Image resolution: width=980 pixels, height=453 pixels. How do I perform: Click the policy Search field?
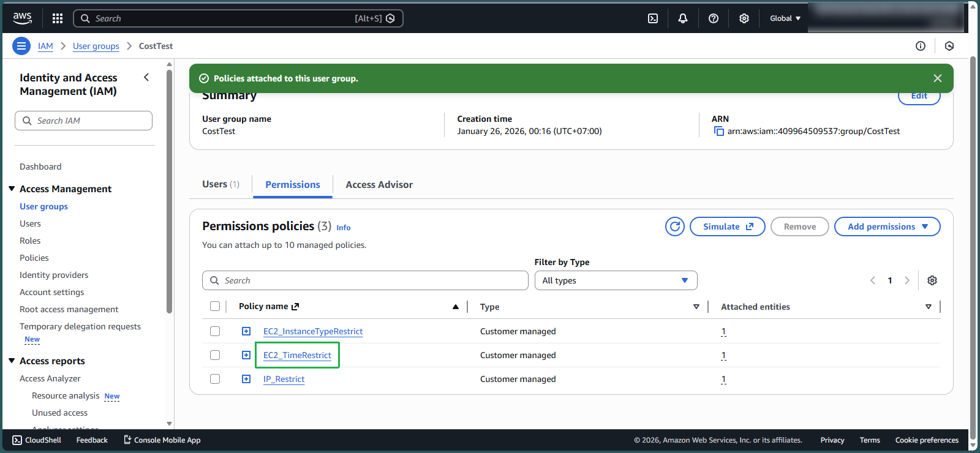tap(365, 280)
